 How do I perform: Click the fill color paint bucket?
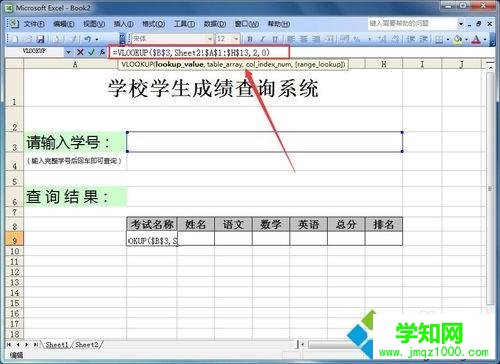click(x=458, y=39)
